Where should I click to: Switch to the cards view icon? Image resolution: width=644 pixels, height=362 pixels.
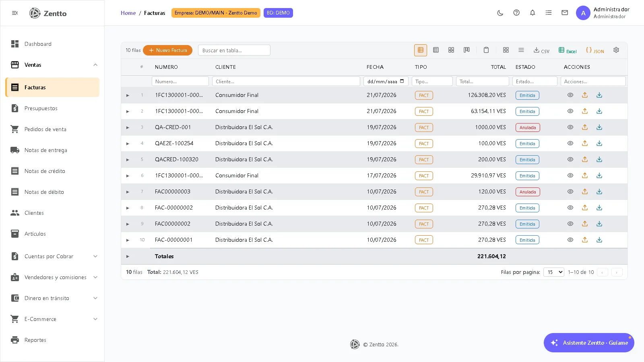(x=451, y=50)
